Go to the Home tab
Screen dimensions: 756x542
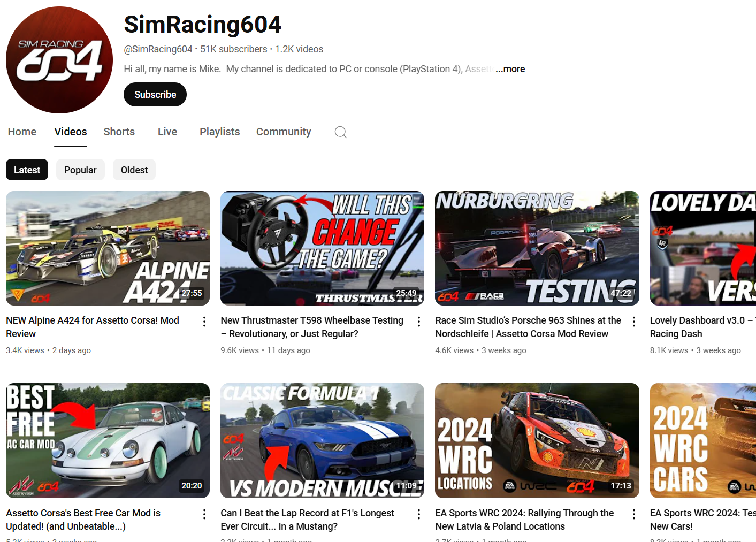tap(22, 132)
